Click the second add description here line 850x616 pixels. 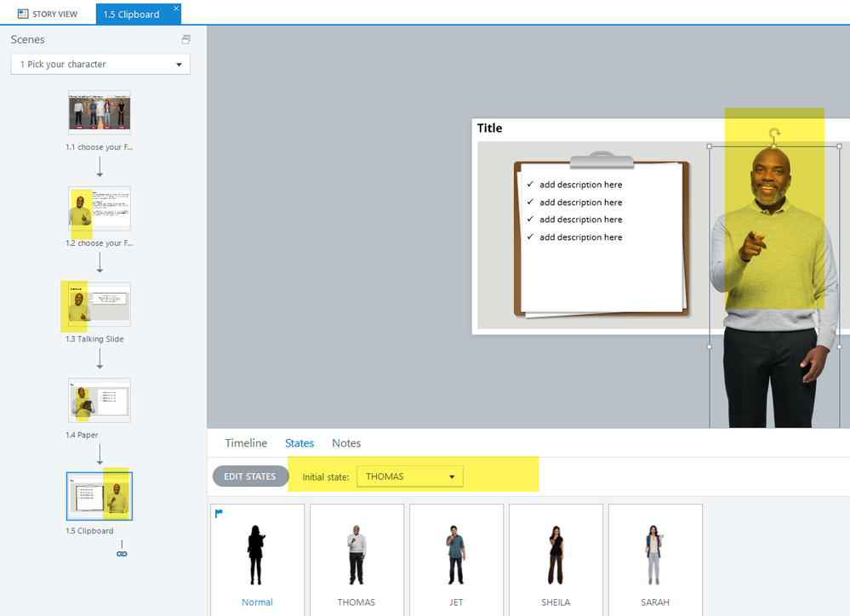point(580,202)
